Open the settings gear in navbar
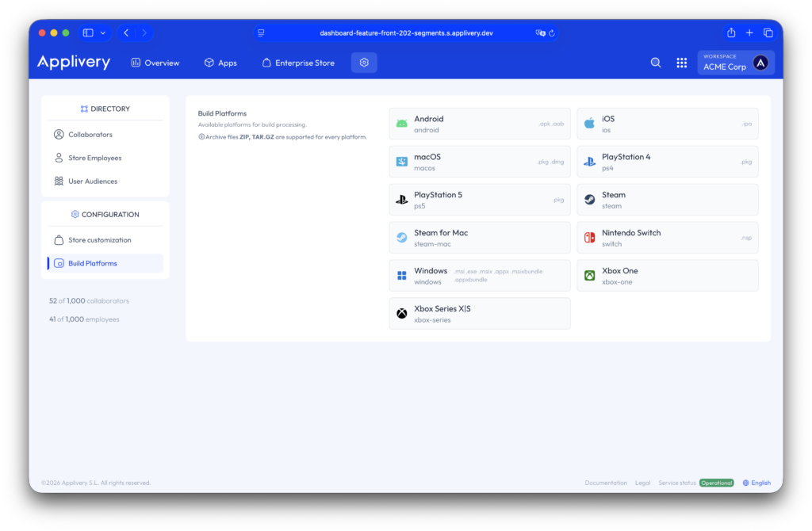The width and height of the screenshot is (812, 531). pyautogui.click(x=364, y=63)
